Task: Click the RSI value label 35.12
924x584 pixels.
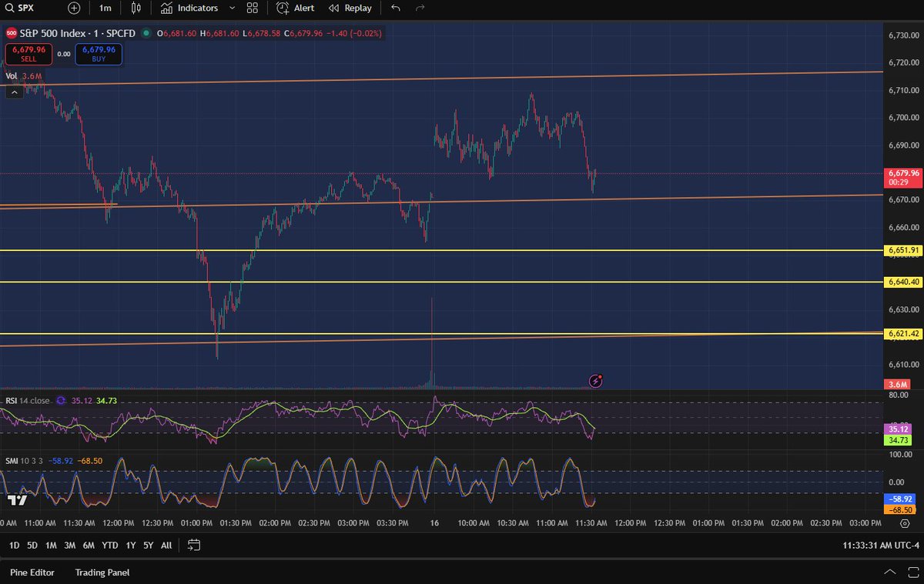Action: point(899,429)
